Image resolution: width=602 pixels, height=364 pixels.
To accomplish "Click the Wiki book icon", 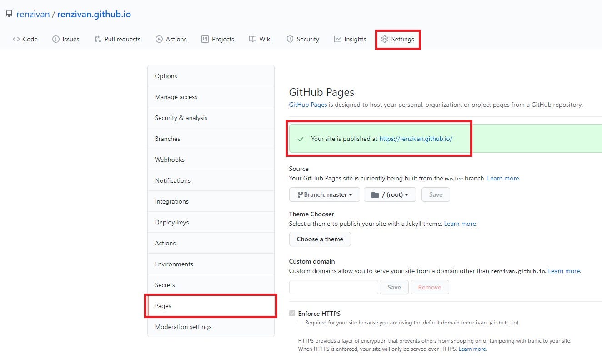I will 253,39.
